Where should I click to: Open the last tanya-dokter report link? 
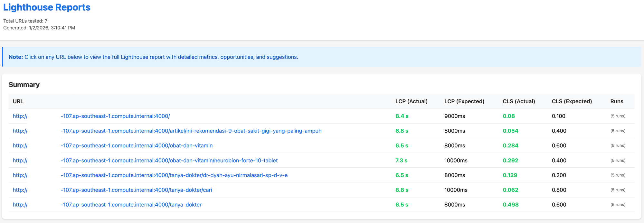(x=131, y=205)
